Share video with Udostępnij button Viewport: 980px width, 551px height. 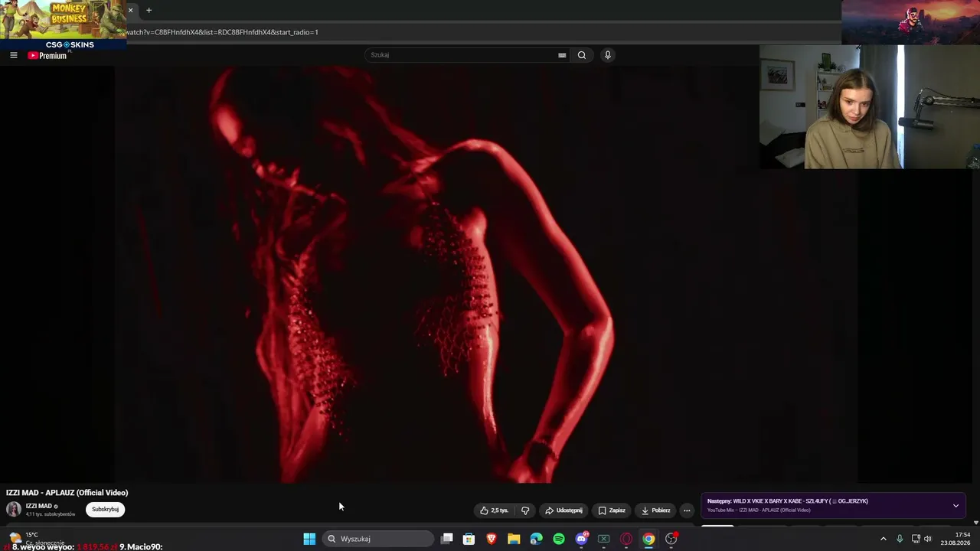click(563, 510)
